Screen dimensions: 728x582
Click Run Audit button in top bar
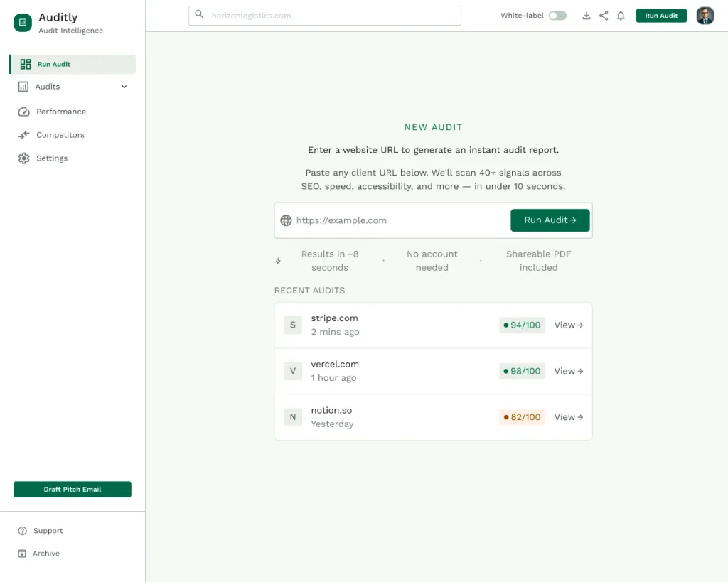[x=661, y=16]
